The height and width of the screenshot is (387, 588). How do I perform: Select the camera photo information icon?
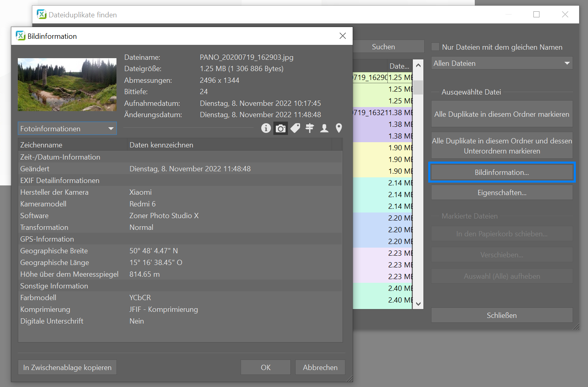click(281, 128)
